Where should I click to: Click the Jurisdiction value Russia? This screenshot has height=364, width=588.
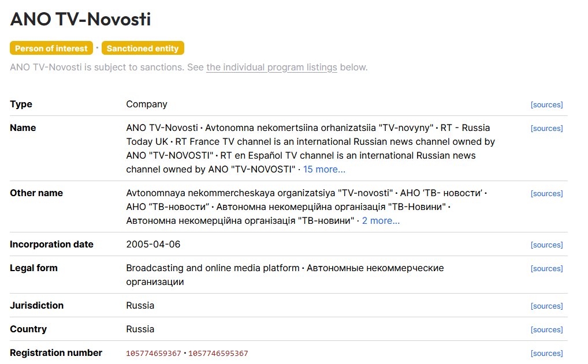140,305
